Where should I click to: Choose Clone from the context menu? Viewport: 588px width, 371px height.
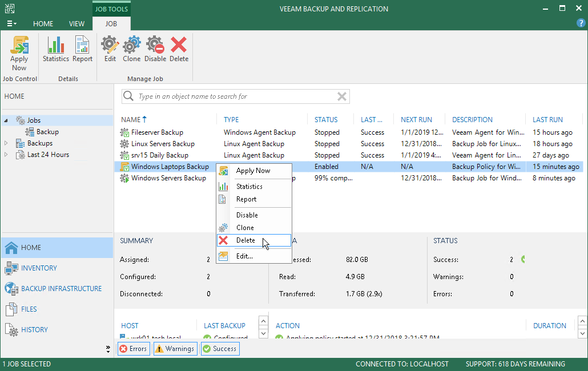(x=254, y=228)
